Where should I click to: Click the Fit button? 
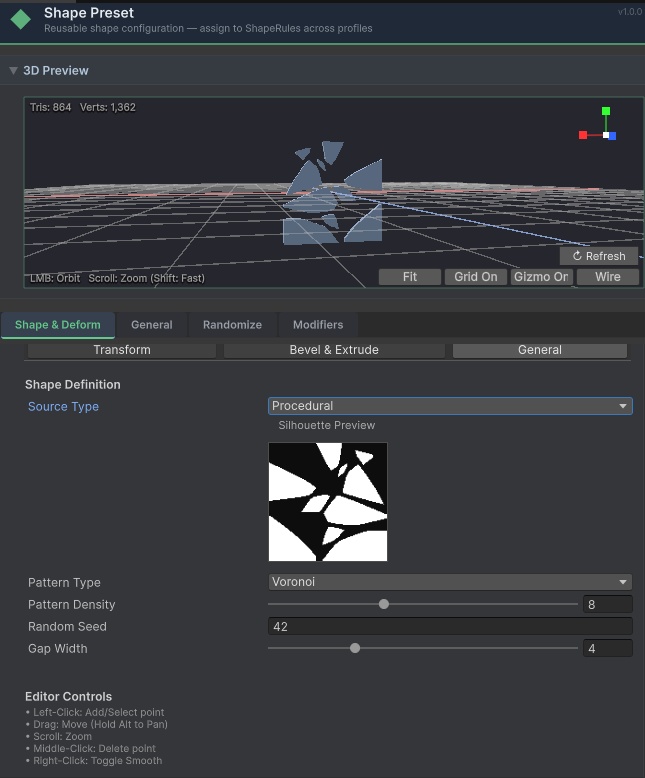pyautogui.click(x=410, y=277)
